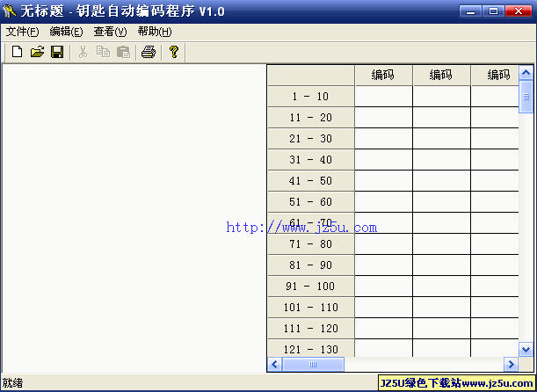The width and height of the screenshot is (537, 392).
Task: Click the horizontal scrollbar right arrow
Action: [511, 364]
